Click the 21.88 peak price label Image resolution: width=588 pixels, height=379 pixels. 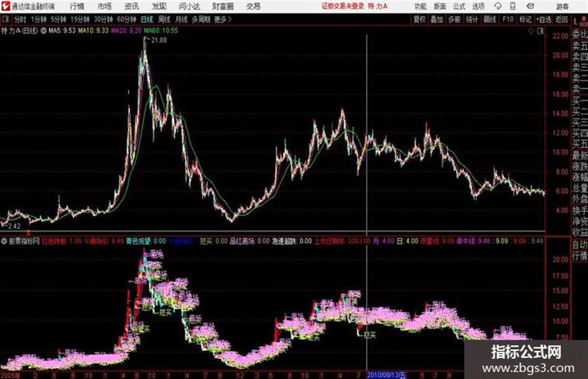point(159,40)
